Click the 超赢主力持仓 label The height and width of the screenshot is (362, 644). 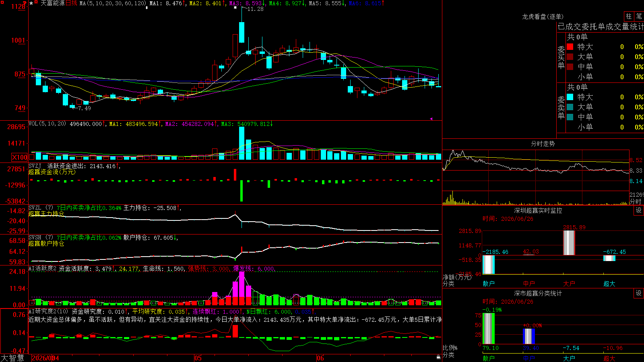46,214
